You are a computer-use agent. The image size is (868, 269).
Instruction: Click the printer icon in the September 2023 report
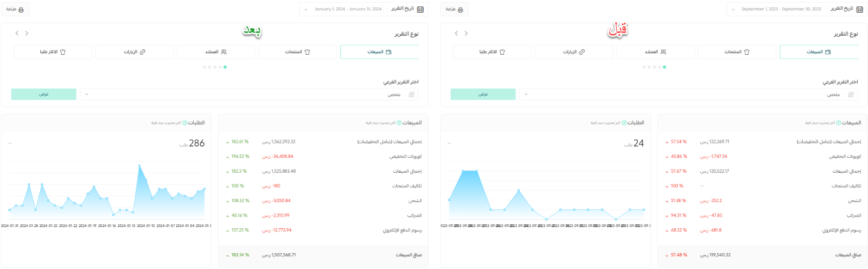click(460, 9)
